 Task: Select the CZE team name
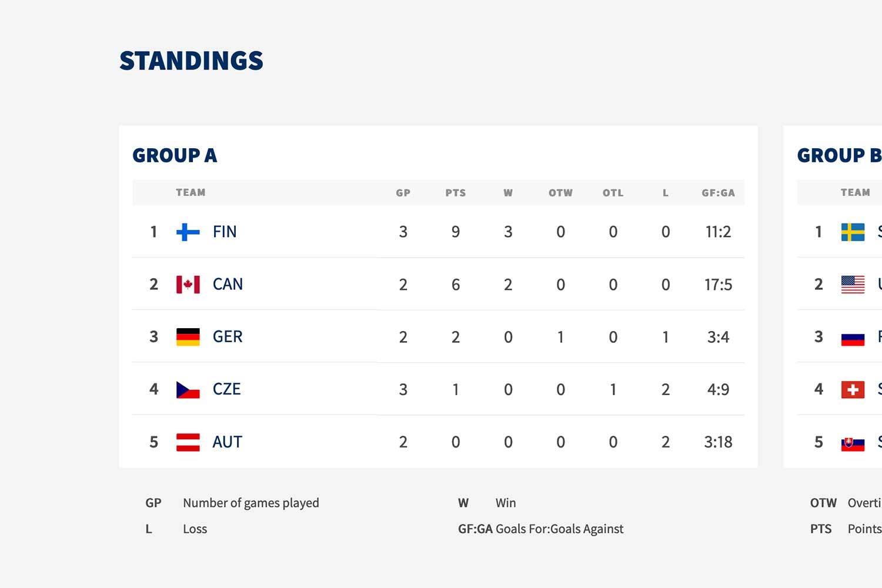(x=226, y=389)
